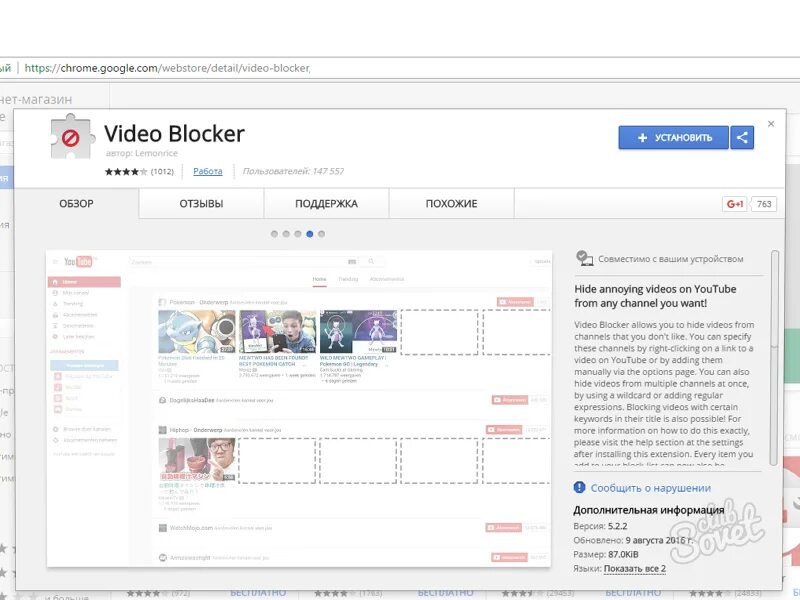Click the description panel scrollbar
The image size is (800, 600).
[774, 357]
